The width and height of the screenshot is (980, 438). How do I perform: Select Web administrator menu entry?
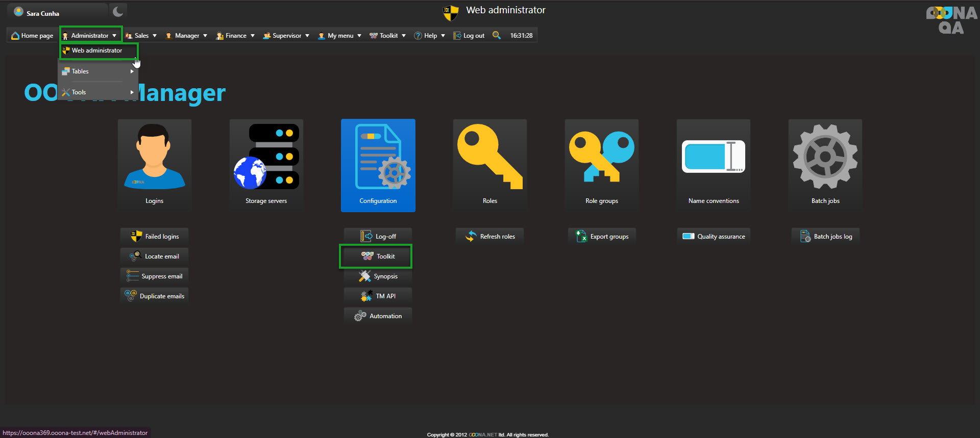(x=97, y=50)
